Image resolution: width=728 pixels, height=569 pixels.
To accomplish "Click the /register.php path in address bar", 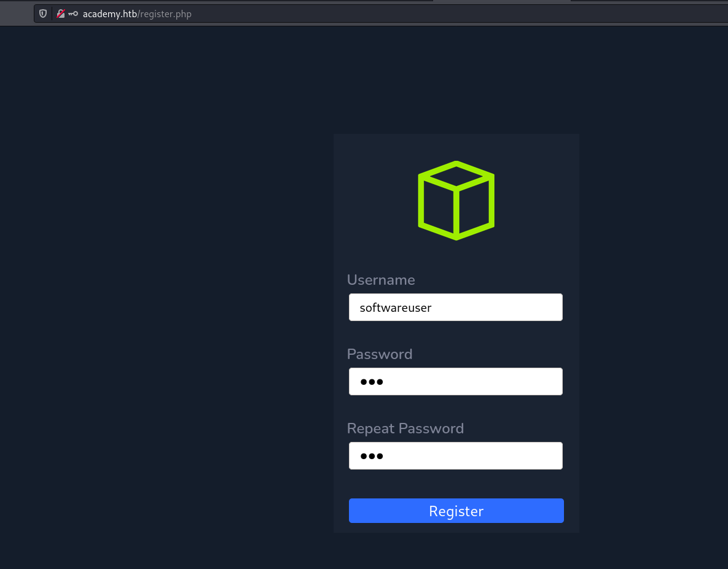I will click(x=165, y=14).
